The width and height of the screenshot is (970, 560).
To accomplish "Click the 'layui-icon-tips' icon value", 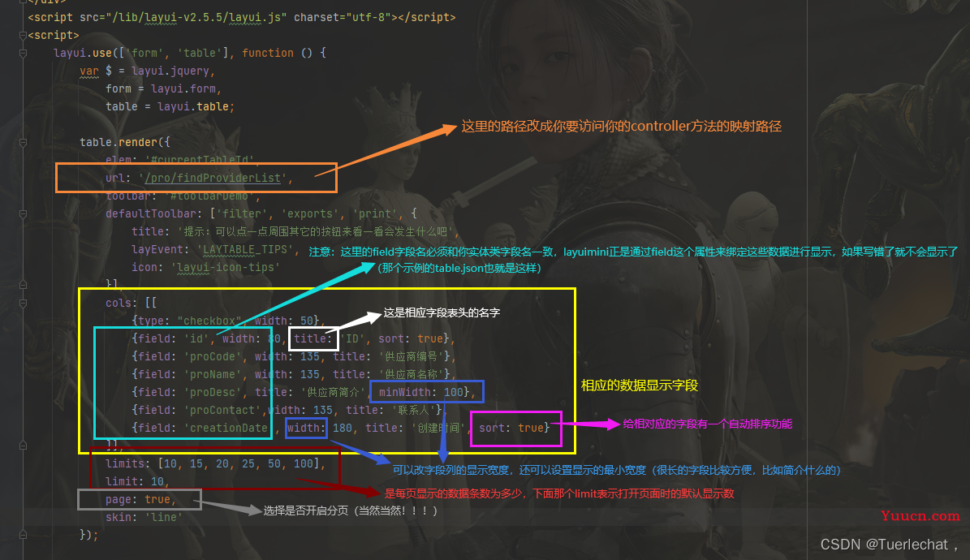I will (x=226, y=267).
